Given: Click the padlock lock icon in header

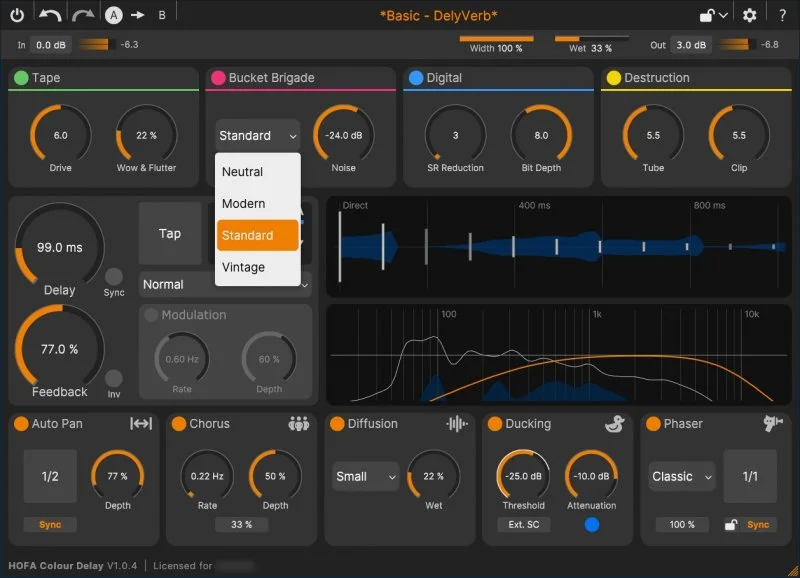Looking at the screenshot, I should pyautogui.click(x=707, y=15).
